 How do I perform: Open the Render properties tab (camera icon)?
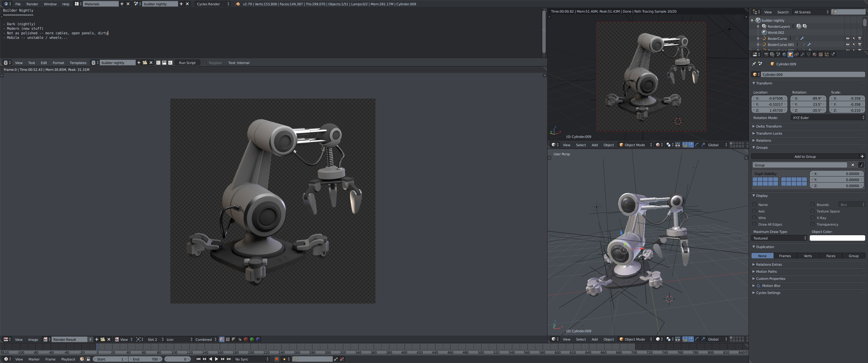[x=766, y=54]
